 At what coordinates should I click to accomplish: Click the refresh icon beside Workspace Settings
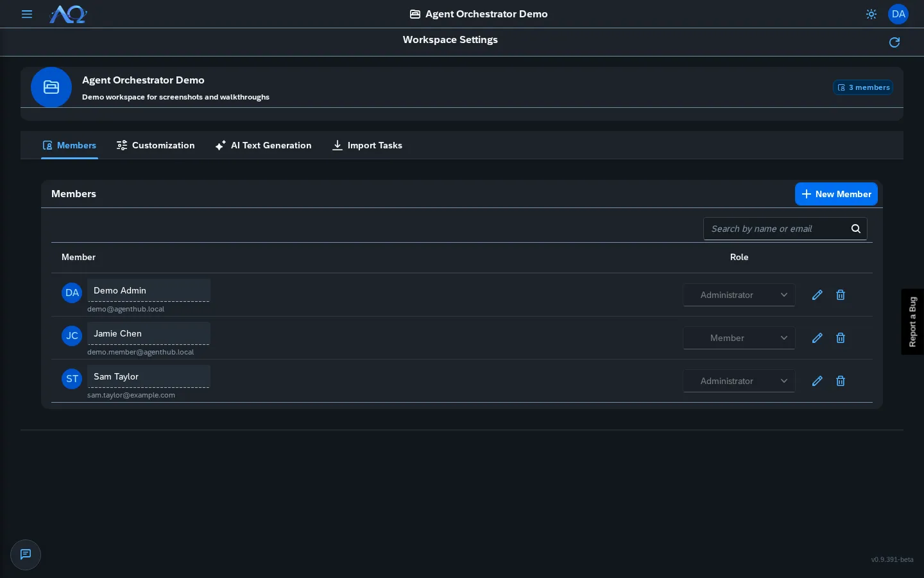894,42
